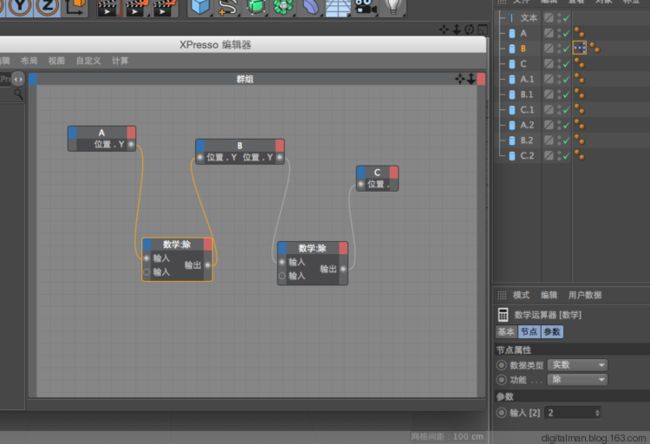Click the X-Pool arrows toggle button
The image size is (650, 444).
tap(18, 79)
